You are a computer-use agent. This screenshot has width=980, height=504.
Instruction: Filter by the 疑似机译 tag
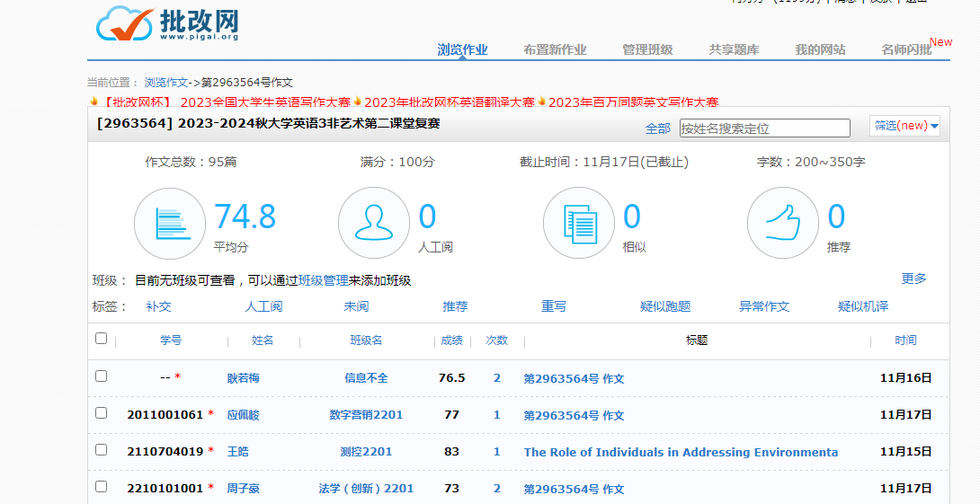(x=863, y=306)
